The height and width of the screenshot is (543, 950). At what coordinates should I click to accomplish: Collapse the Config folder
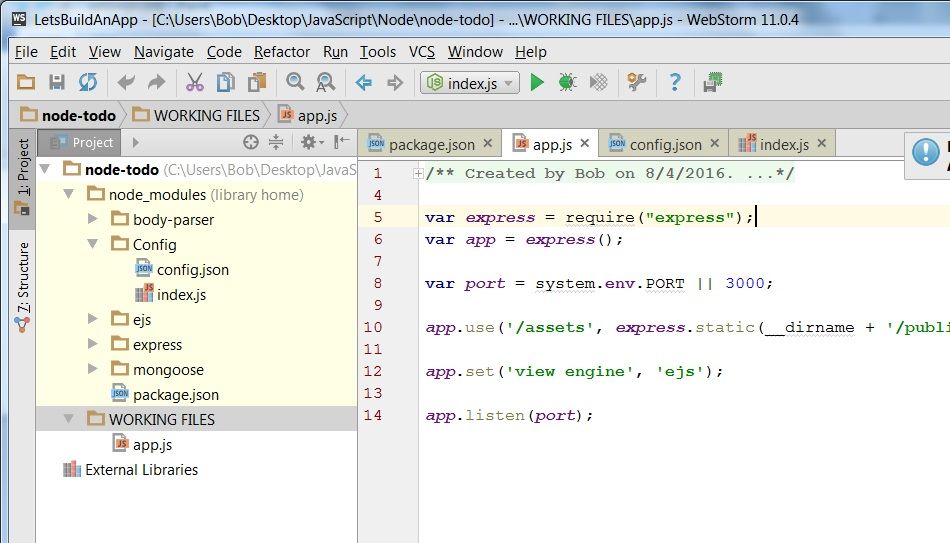pyautogui.click(x=93, y=245)
